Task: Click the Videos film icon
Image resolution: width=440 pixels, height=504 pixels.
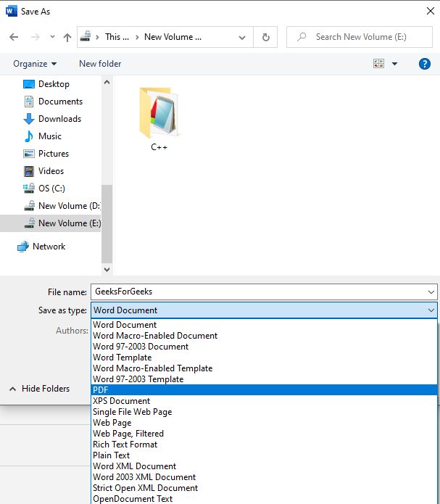Action: point(29,171)
